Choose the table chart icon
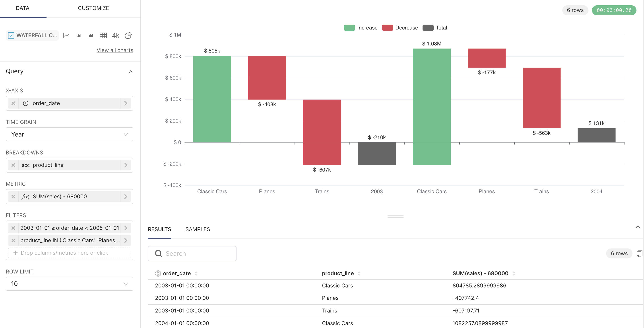 (x=103, y=35)
